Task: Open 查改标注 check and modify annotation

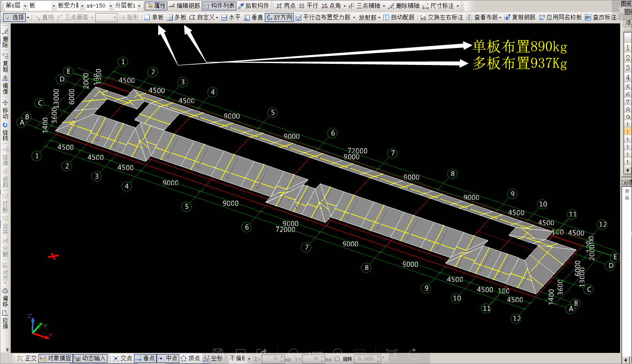Action: point(601,17)
